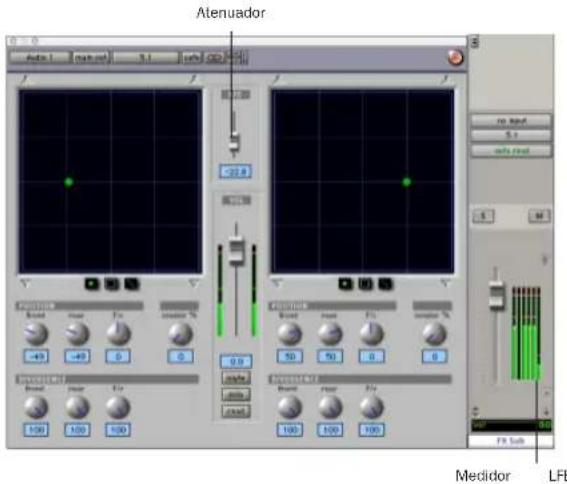Click the right panner Divergence Front knob
Screen dimensions: 567x484
pyautogui.click(x=290, y=407)
